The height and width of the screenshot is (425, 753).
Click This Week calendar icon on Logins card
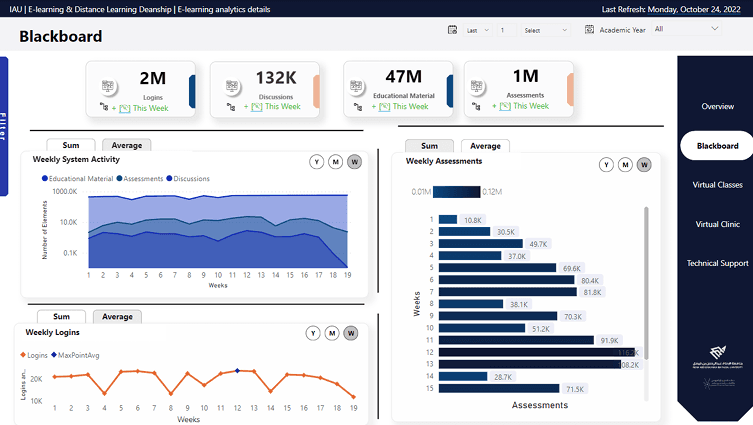click(x=124, y=108)
